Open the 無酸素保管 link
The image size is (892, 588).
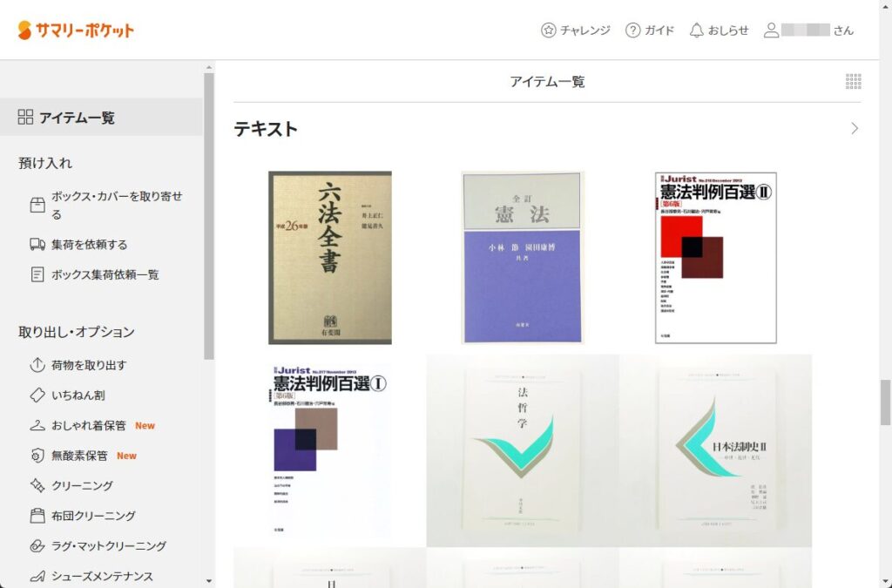pyautogui.click(x=79, y=456)
